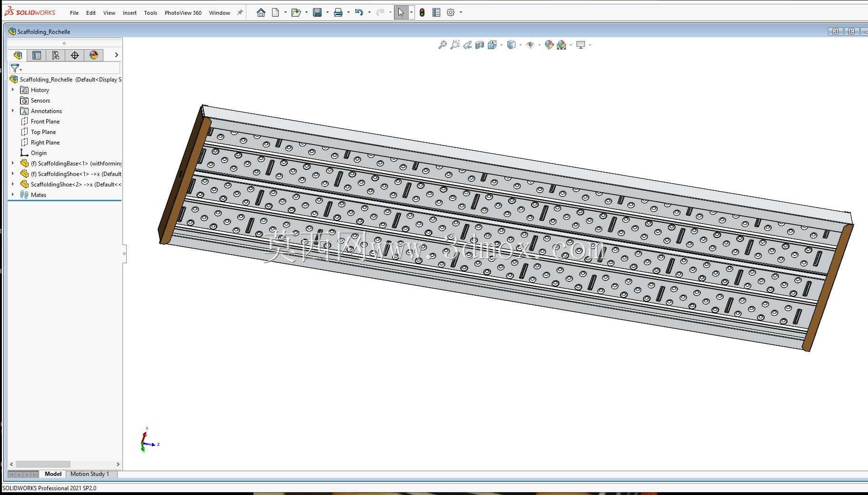Image resolution: width=868 pixels, height=495 pixels.
Task: Expand the Annotations folder
Action: click(x=13, y=111)
